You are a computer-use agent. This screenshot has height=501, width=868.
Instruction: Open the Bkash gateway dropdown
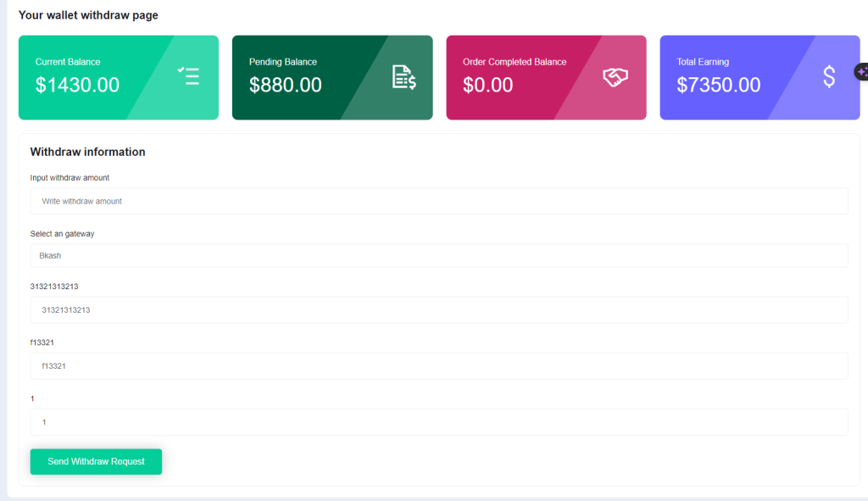[439, 256]
